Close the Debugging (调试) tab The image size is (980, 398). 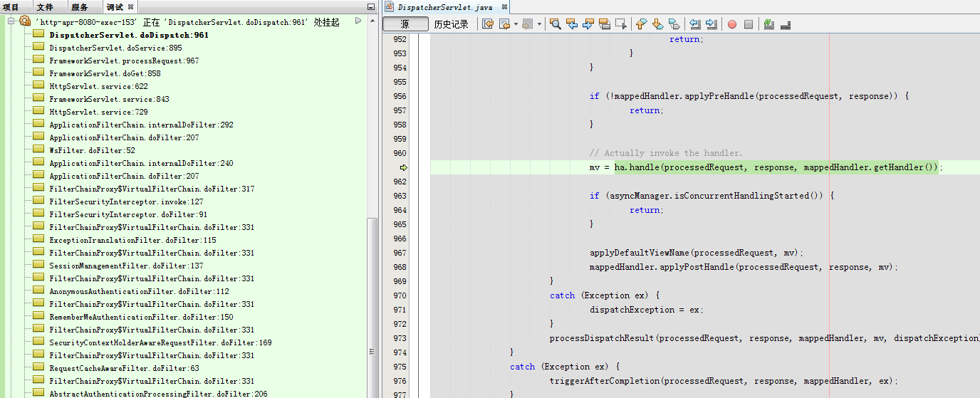[x=131, y=7]
